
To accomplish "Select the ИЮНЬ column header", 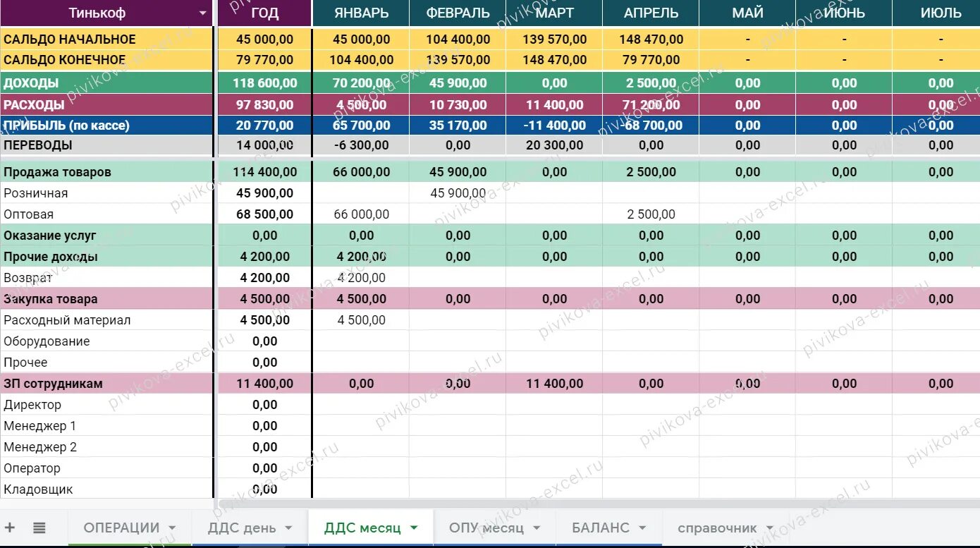I will (844, 13).
